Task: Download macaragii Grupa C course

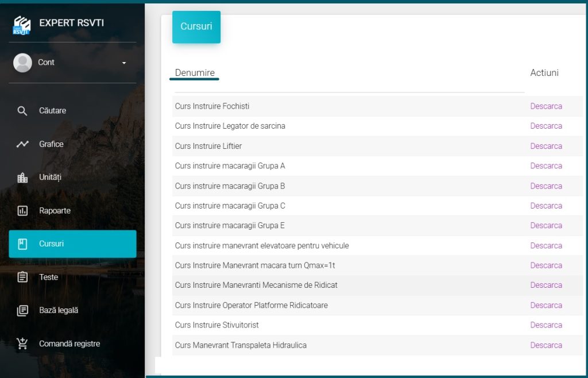Action: point(546,206)
